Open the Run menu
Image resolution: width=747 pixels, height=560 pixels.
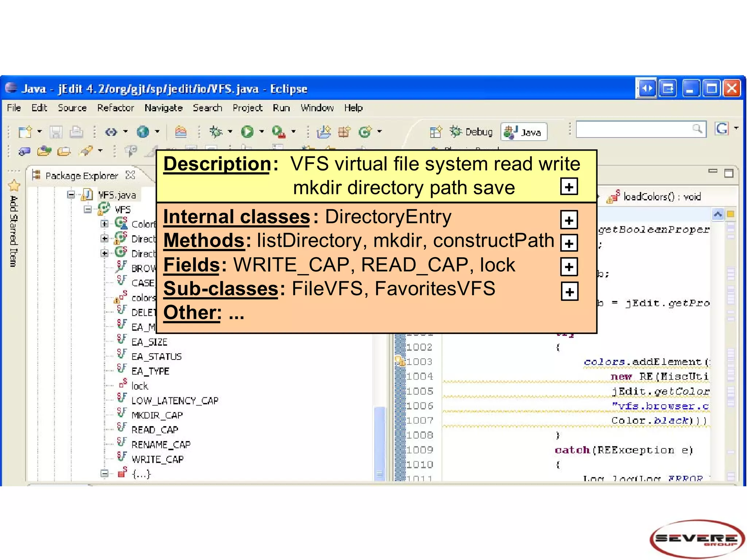click(x=281, y=108)
